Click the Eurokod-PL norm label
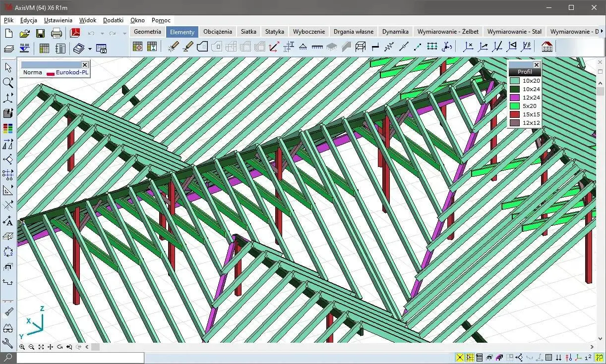Screen dimensions: 606x364 (x=71, y=72)
